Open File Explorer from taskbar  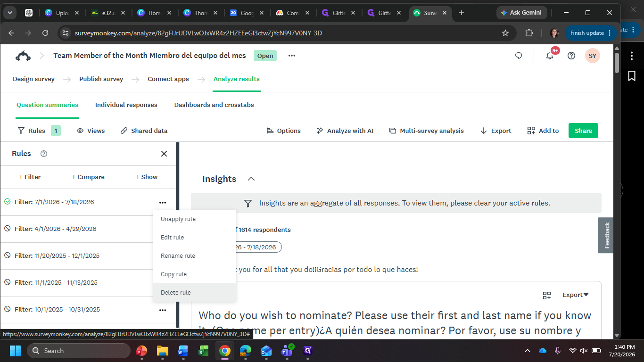[x=163, y=351]
